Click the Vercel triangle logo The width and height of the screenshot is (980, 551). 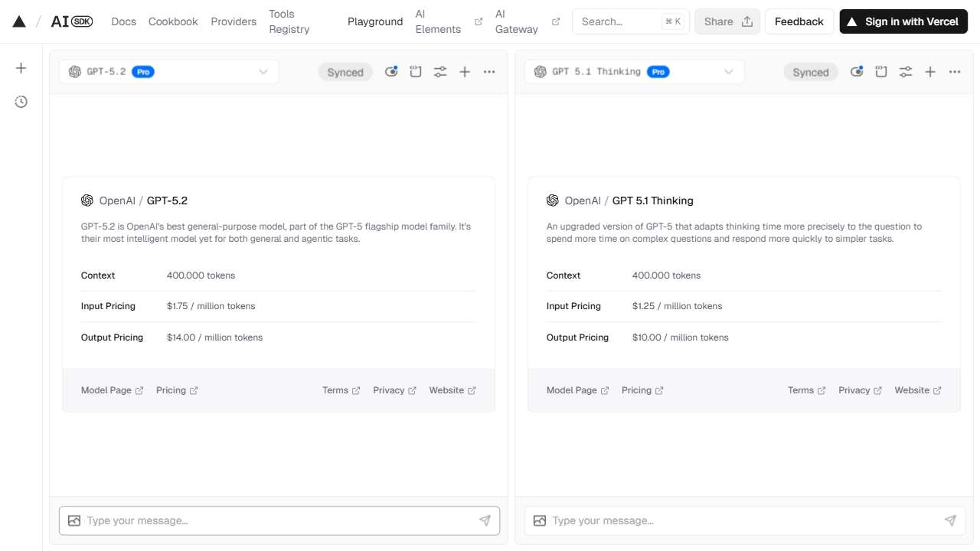(x=19, y=21)
